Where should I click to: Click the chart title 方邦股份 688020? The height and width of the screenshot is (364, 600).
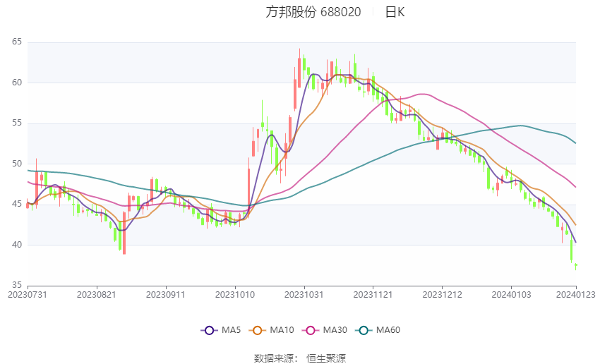[313, 12]
